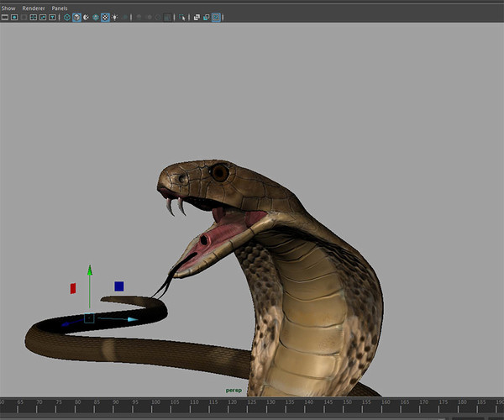Toggle the X-Ray overlapping squares icon

point(197,18)
